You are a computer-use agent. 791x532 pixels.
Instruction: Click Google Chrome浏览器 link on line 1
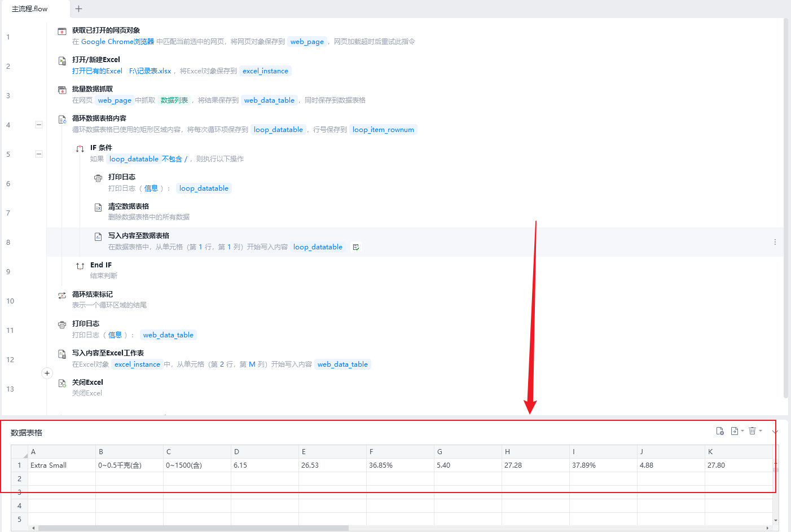click(117, 42)
